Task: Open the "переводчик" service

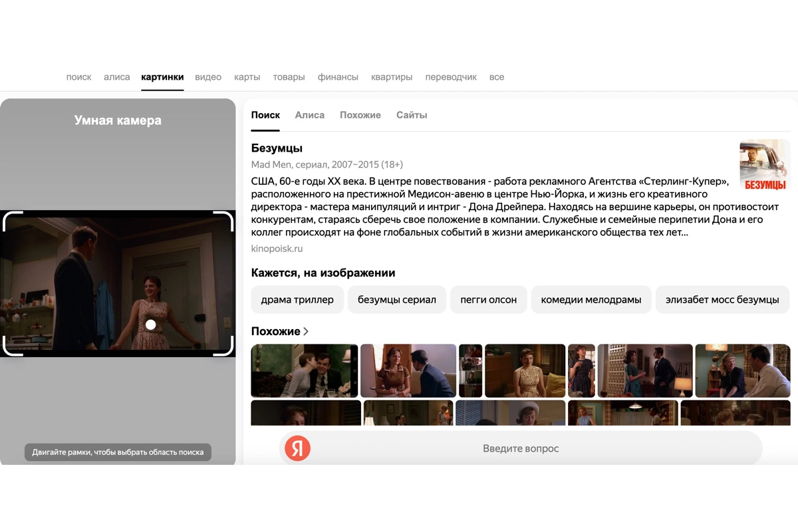Action: pos(451,77)
